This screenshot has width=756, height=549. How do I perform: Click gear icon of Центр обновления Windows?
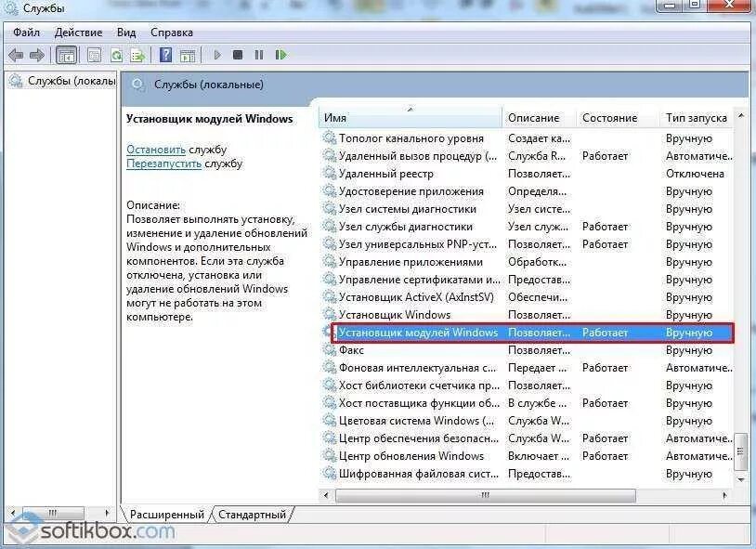[x=330, y=456]
